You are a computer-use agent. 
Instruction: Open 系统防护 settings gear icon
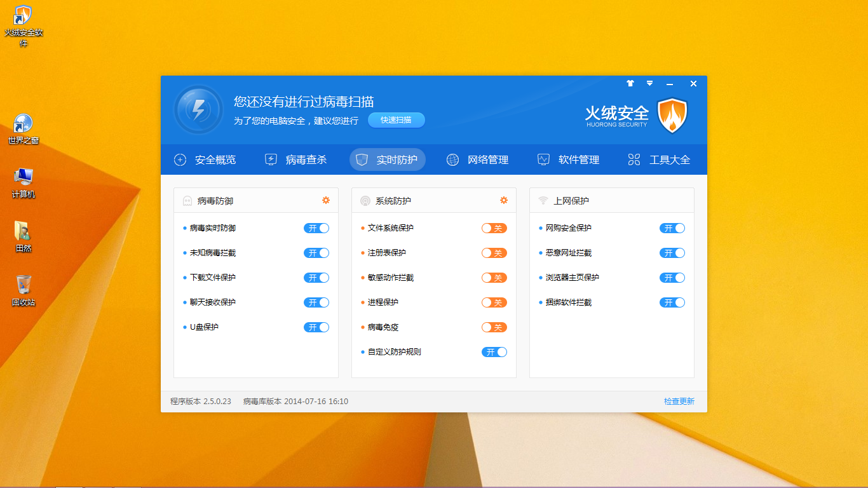[x=504, y=200]
